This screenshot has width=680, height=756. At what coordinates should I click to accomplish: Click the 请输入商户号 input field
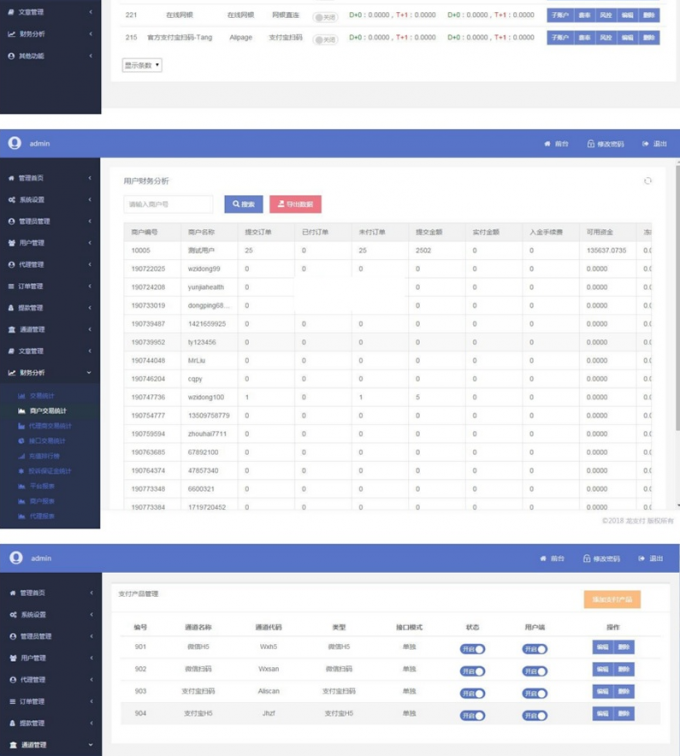pos(168,204)
